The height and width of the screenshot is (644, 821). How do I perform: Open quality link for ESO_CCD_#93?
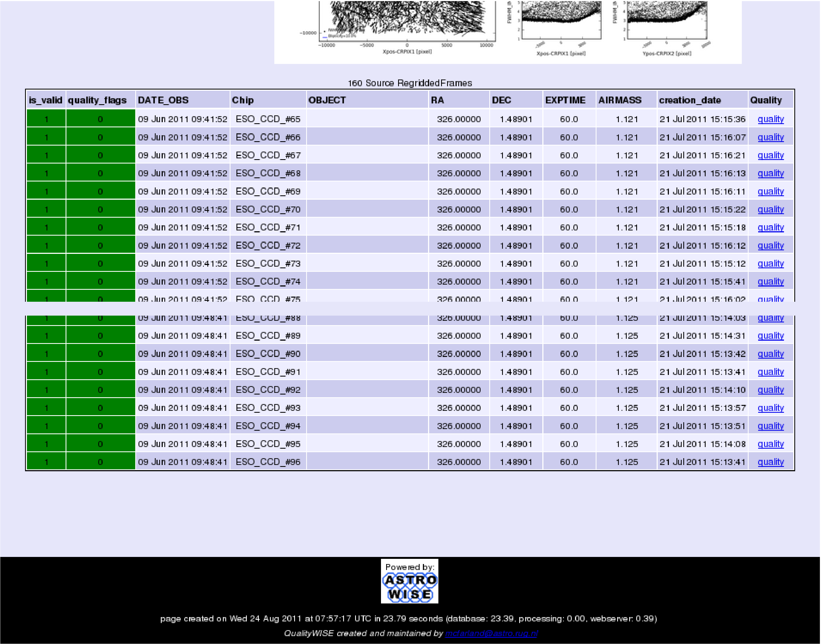click(770, 408)
